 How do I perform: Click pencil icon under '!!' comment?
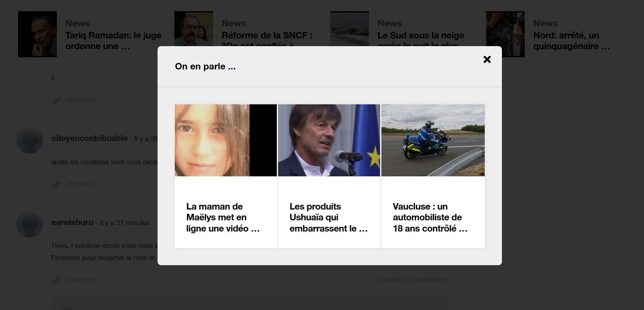56,100
